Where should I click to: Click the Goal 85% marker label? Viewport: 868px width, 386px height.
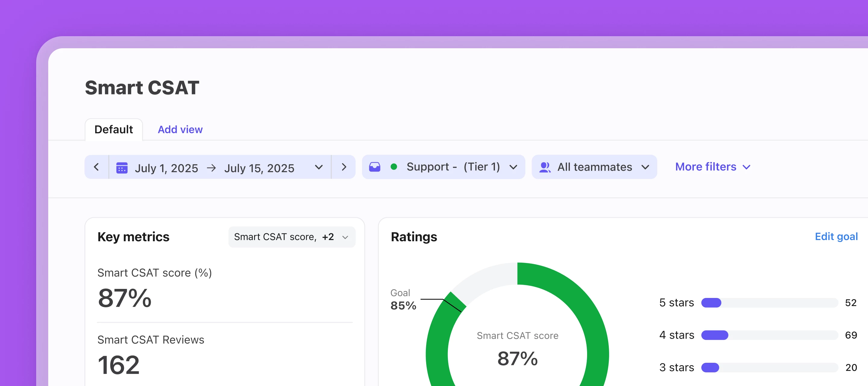click(x=403, y=299)
